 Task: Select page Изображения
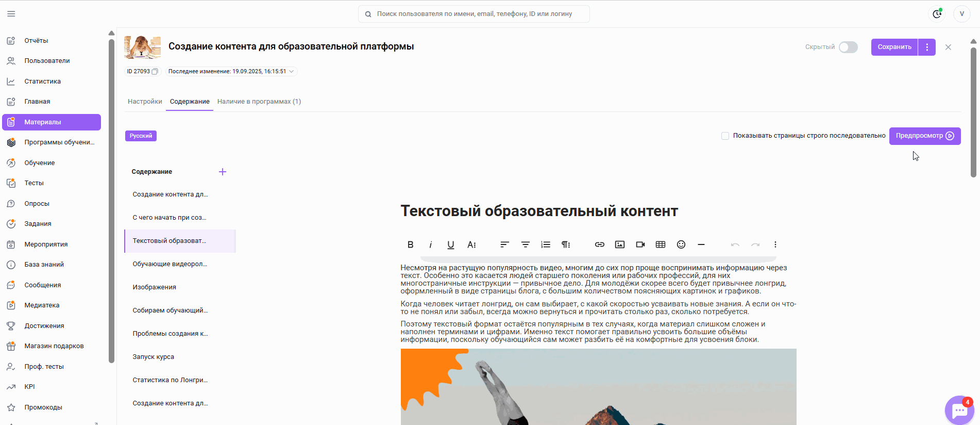(180, 287)
